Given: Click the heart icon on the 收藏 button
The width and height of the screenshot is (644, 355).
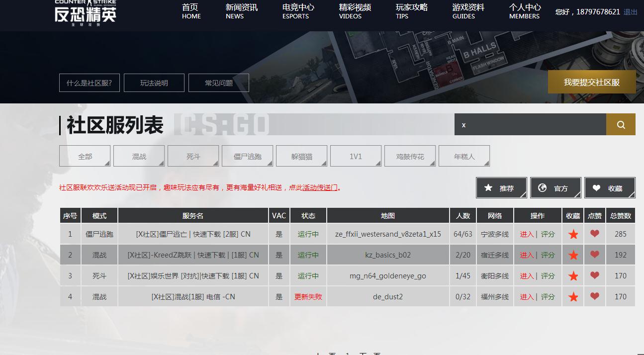Looking at the screenshot, I should (x=596, y=188).
